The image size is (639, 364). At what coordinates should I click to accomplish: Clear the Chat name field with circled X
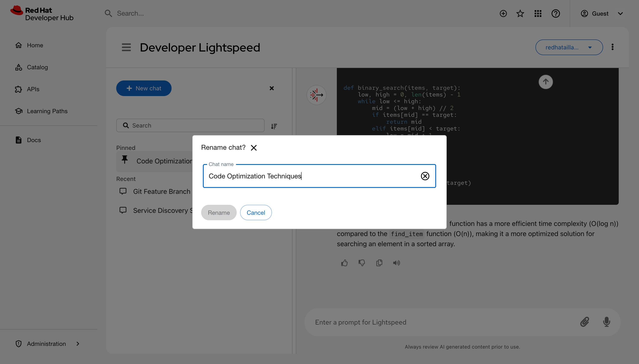[425, 176]
